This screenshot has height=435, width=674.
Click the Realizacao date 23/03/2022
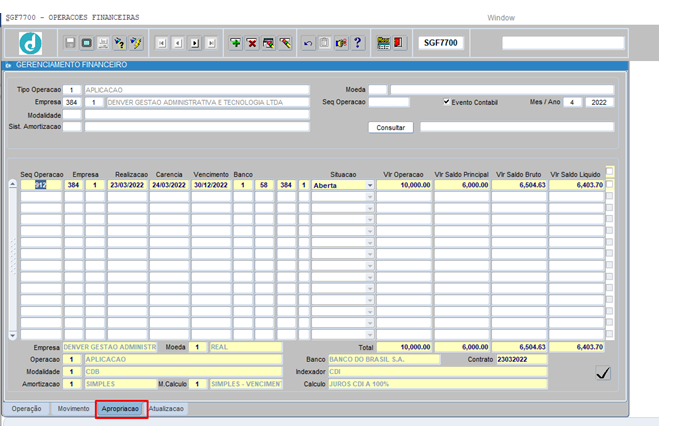coord(127,185)
